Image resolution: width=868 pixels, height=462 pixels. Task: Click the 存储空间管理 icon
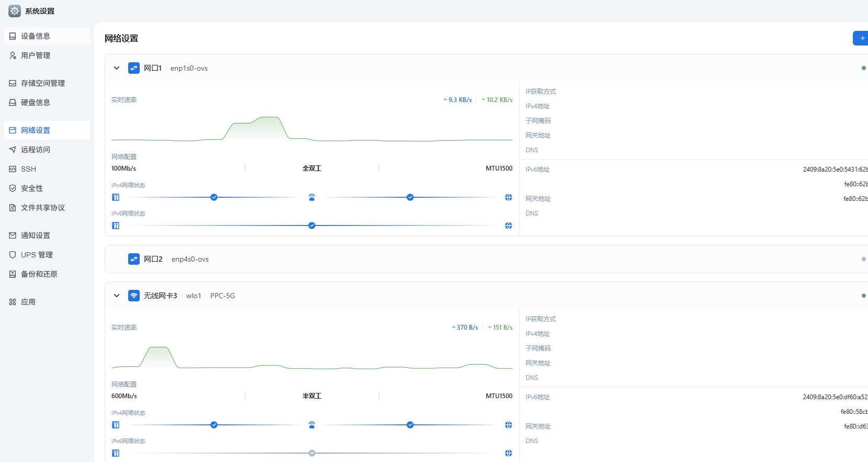pyautogui.click(x=13, y=83)
